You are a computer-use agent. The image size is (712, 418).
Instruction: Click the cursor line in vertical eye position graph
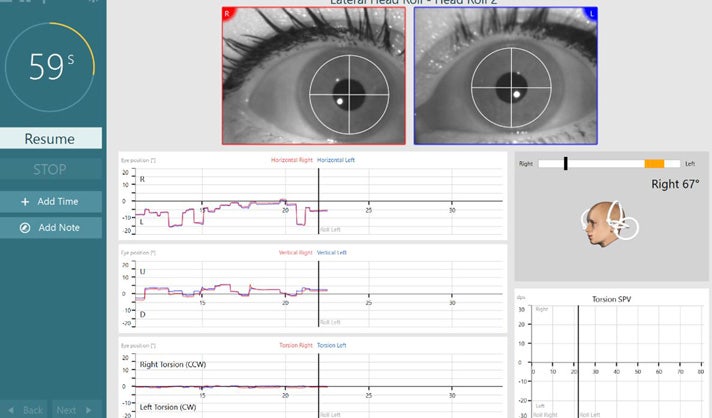(x=318, y=294)
